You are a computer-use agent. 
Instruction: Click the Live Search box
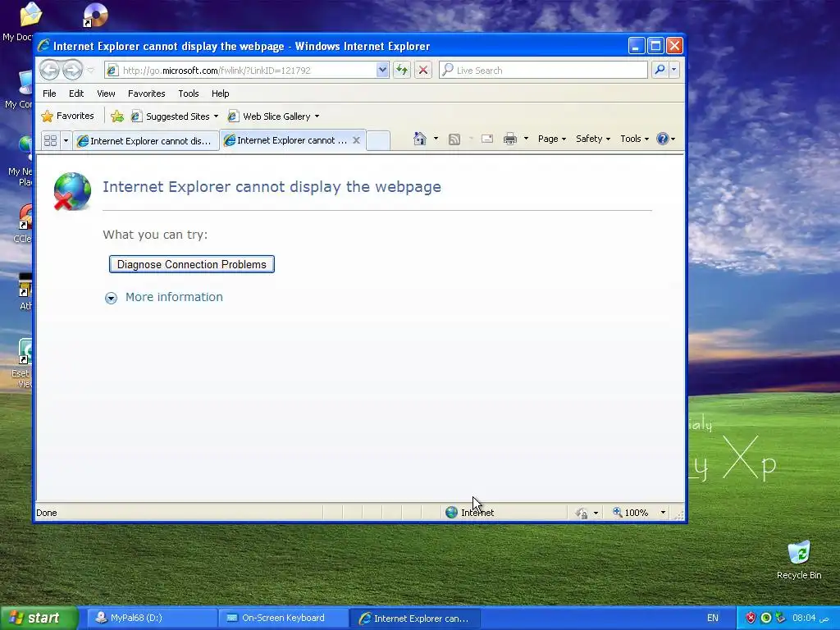[543, 71]
